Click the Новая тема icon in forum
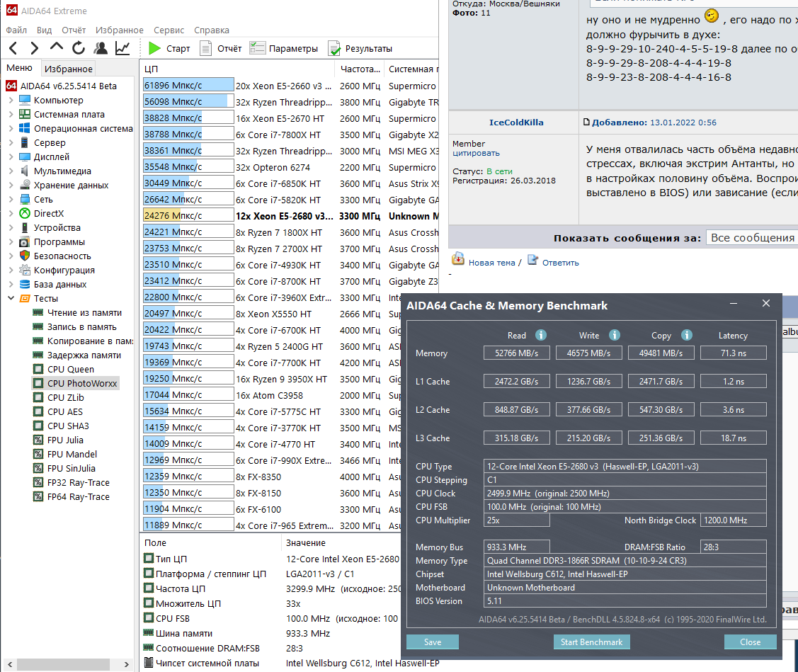The width and height of the screenshot is (798, 672). [458, 258]
